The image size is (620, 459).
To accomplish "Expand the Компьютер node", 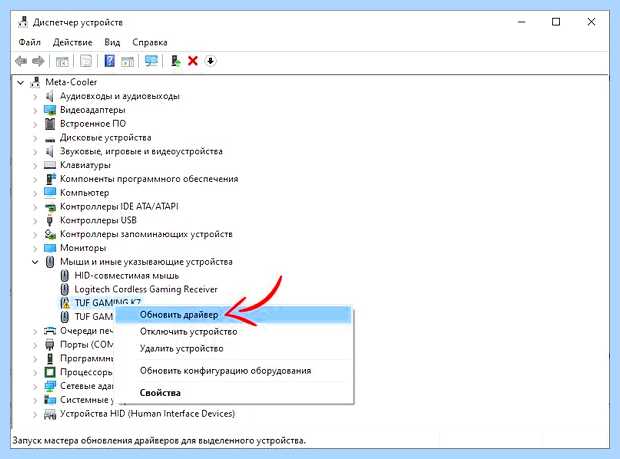I will pyautogui.click(x=35, y=193).
